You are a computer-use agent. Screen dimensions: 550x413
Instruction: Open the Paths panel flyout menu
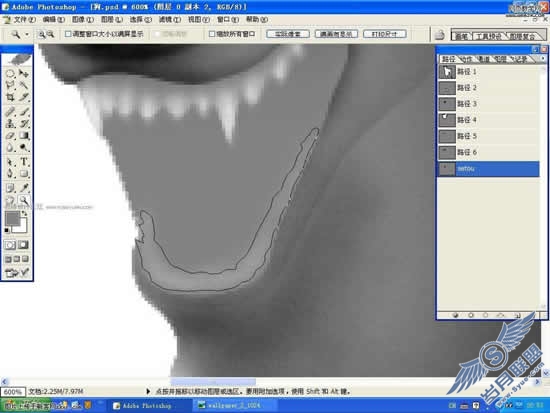(x=543, y=58)
